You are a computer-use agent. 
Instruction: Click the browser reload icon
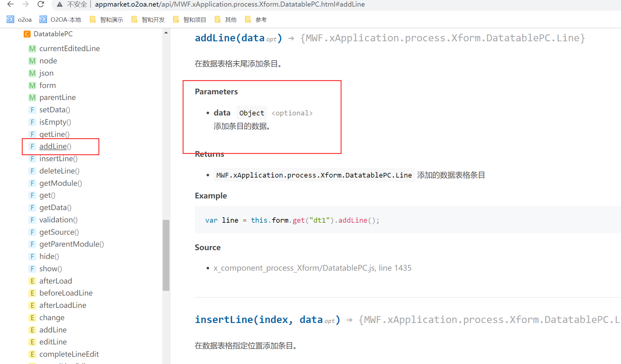[41, 4]
